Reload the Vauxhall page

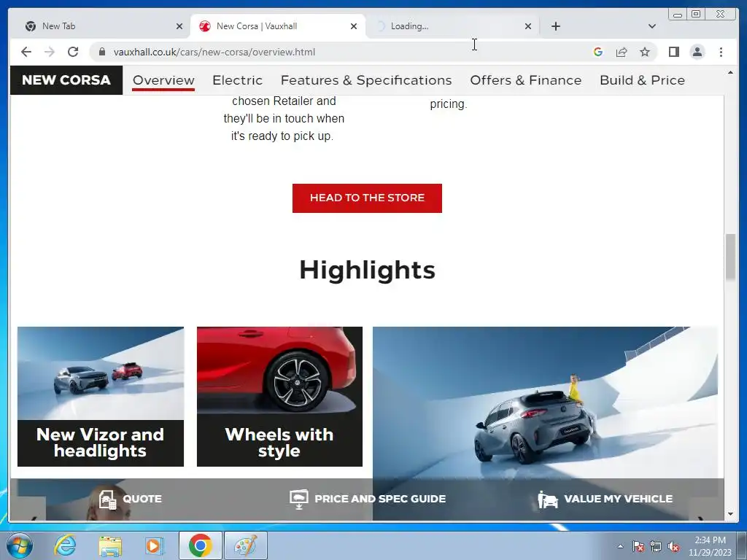point(73,52)
